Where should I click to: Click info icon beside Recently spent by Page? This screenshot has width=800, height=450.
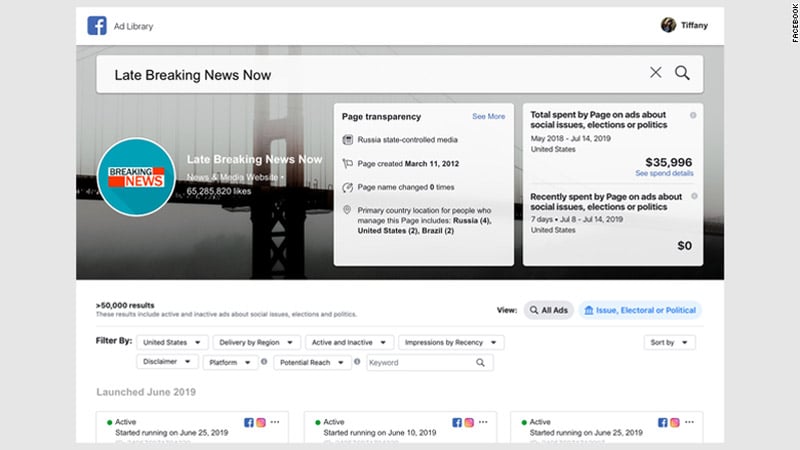pyautogui.click(x=693, y=197)
